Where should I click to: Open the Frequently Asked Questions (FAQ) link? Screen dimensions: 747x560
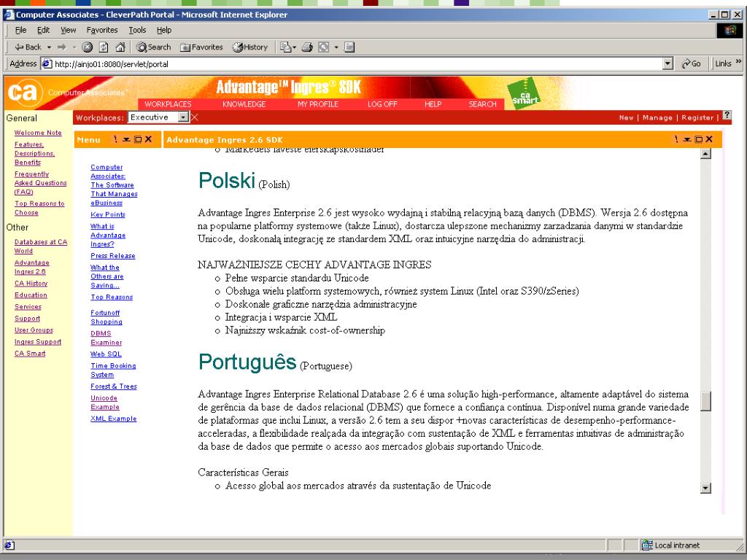41,183
